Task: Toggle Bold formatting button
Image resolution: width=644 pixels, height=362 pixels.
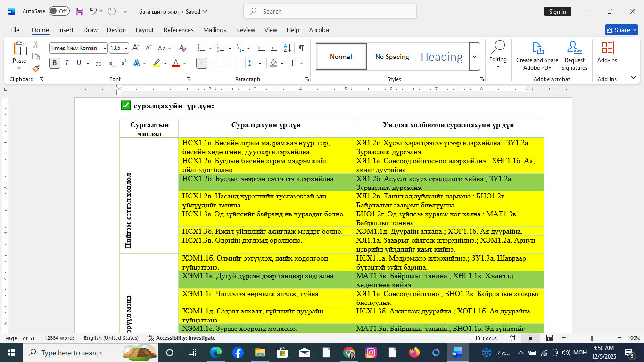Action: pyautogui.click(x=55, y=63)
